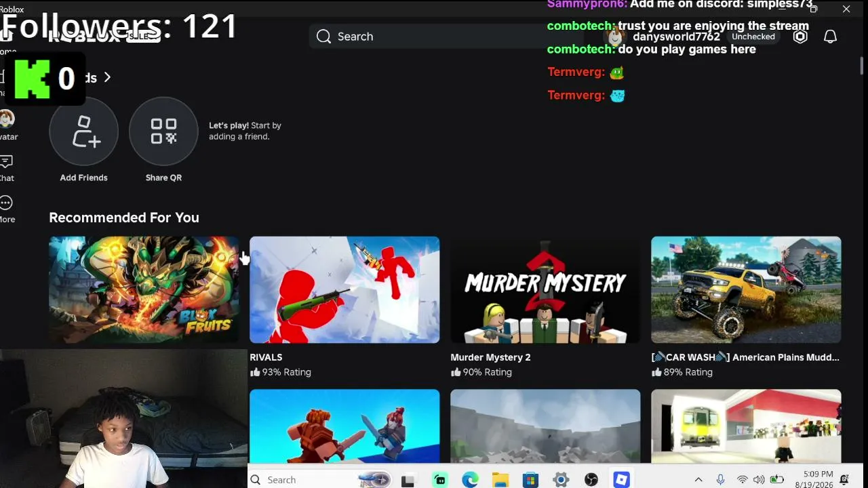The height and width of the screenshot is (488, 868).
Task: Open Task View in the taskbar
Action: click(x=408, y=480)
